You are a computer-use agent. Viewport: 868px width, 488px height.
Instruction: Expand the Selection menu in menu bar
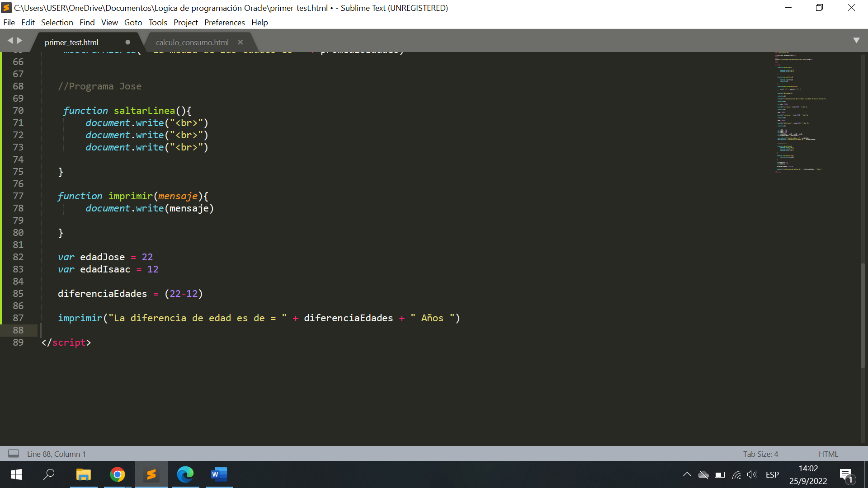57,22
